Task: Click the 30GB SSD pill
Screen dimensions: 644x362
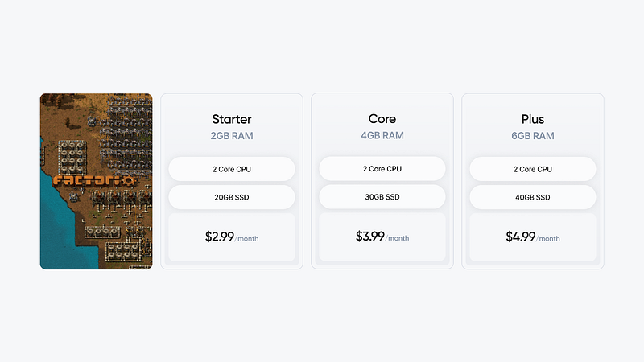Action: click(x=382, y=197)
